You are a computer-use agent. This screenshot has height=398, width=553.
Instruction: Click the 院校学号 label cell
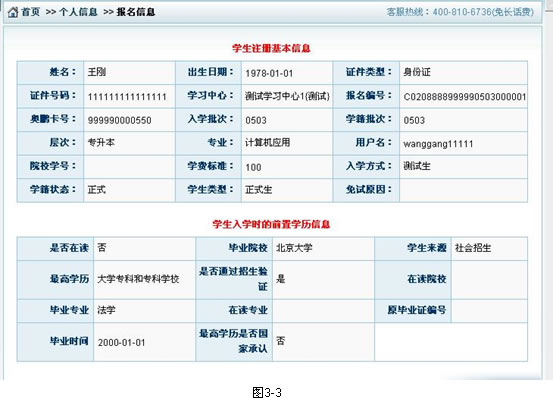click(x=50, y=166)
